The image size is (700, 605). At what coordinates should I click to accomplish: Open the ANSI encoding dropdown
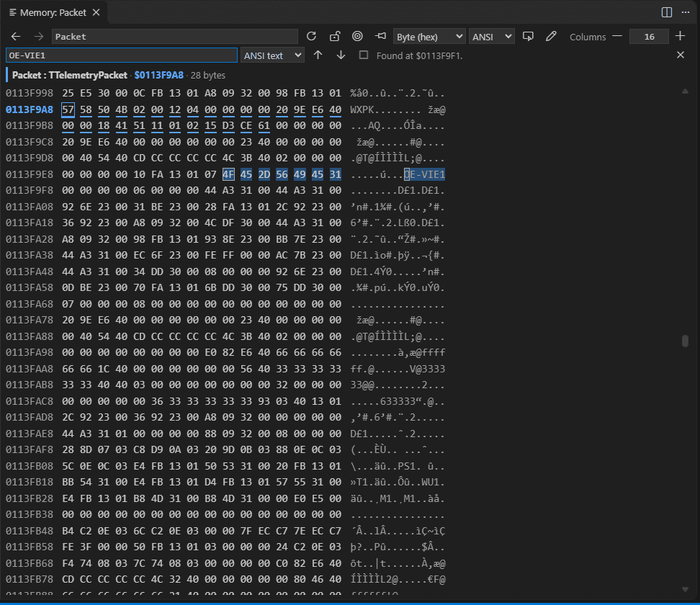click(491, 37)
